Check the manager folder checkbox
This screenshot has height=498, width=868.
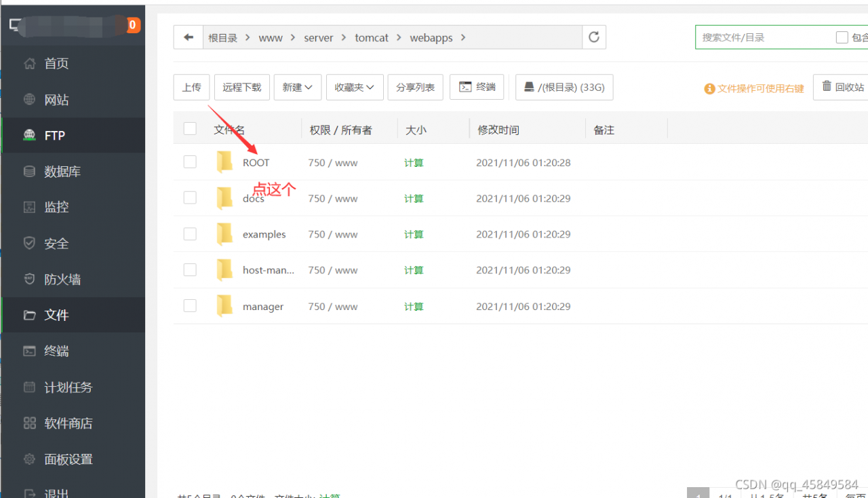coord(190,306)
